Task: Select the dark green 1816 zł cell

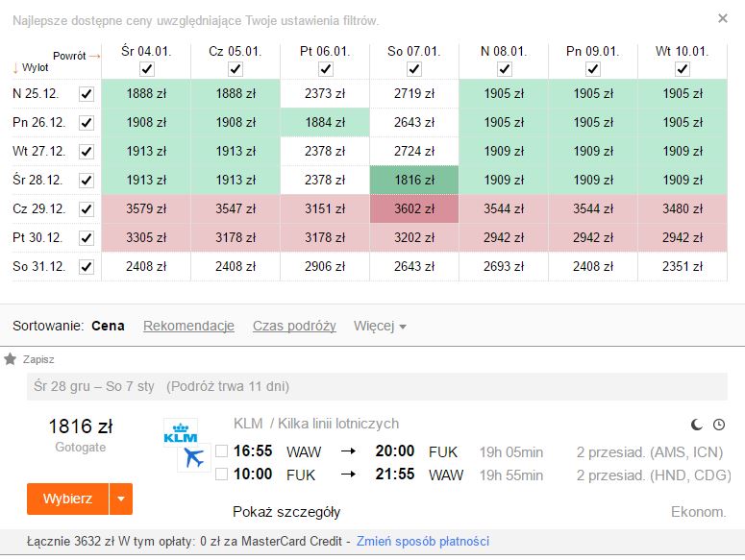Action: coord(414,180)
